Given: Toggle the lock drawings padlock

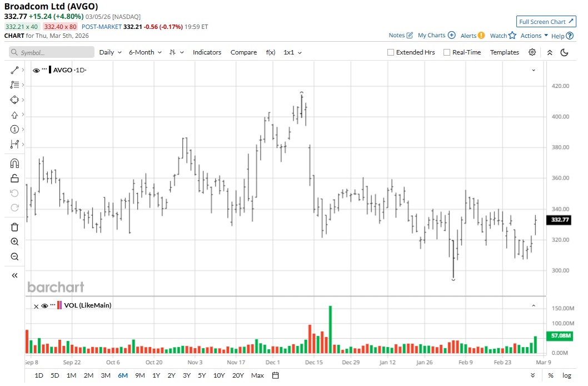Looking at the screenshot, I should click(14, 179).
